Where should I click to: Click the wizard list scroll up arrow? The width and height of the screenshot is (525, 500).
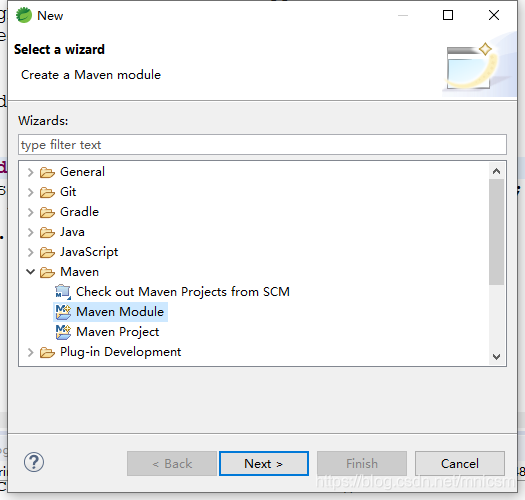(x=497, y=171)
